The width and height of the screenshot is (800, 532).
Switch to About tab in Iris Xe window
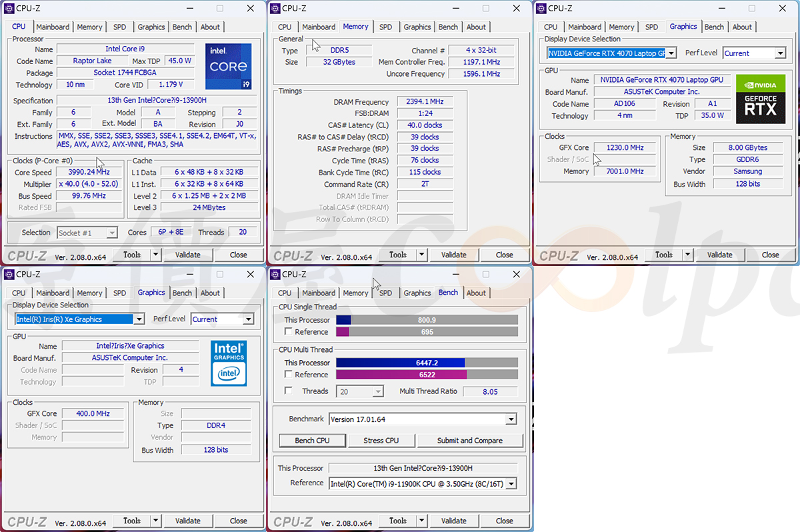coord(210,293)
